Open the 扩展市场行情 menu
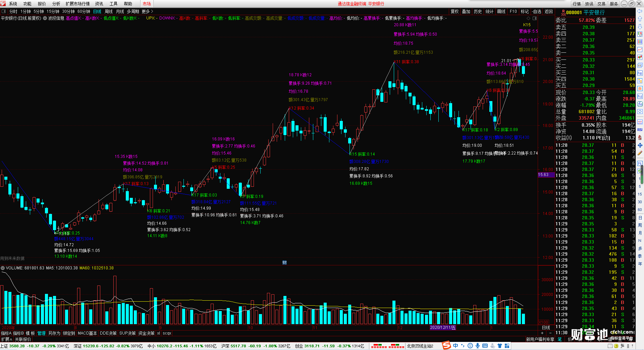The height and width of the screenshot is (350, 644). click(x=78, y=4)
